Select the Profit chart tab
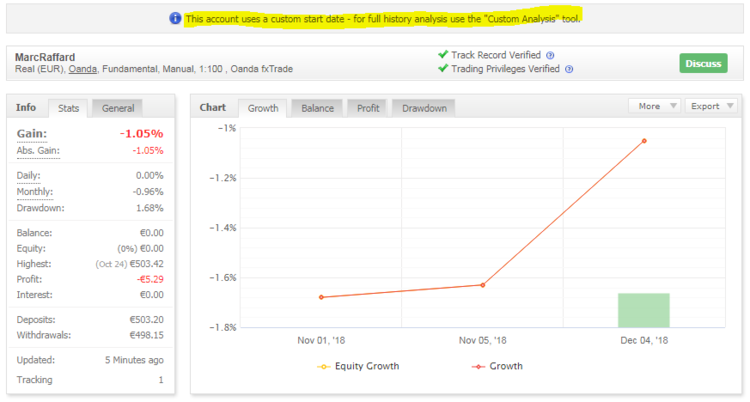This screenshot has width=750, height=402. click(x=368, y=108)
